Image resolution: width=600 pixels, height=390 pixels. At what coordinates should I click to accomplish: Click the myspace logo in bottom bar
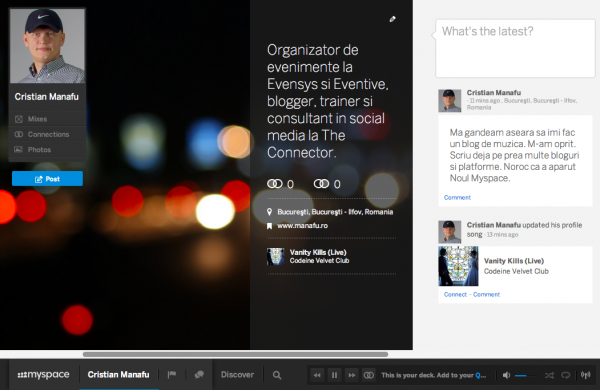click(43, 375)
